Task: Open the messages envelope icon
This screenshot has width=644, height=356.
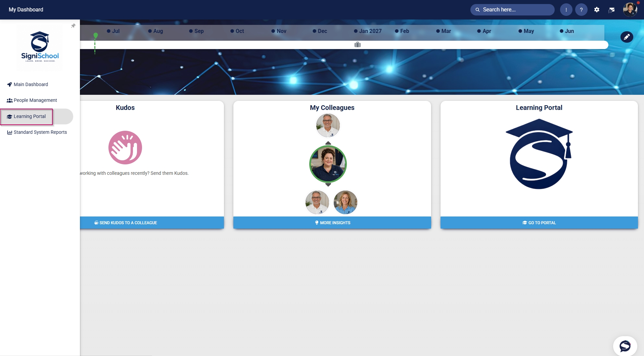Action: click(x=611, y=10)
